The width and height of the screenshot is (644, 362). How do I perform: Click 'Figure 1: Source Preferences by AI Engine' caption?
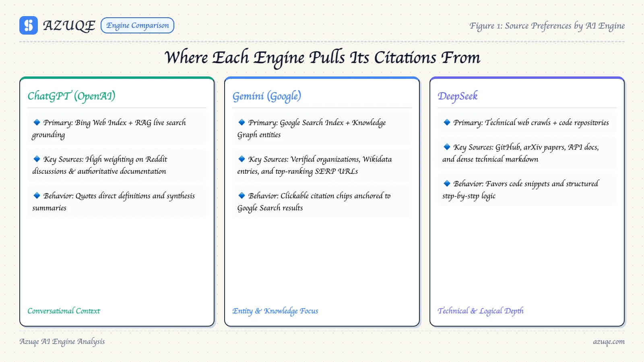(x=547, y=26)
